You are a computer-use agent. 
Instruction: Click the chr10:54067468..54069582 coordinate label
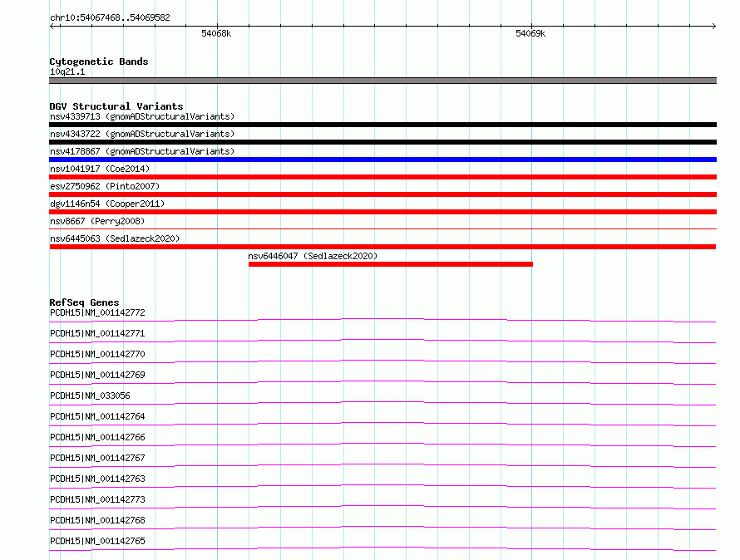(110, 17)
